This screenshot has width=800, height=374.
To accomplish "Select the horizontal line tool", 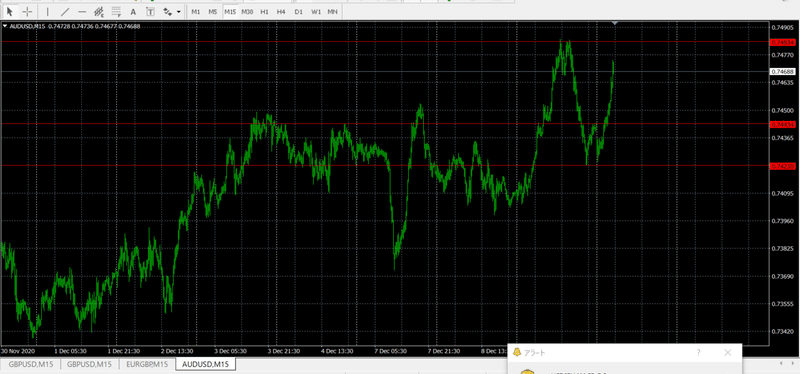I will 82,11.
